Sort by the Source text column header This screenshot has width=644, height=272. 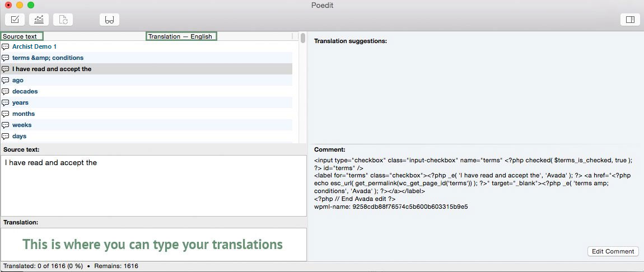click(21, 36)
